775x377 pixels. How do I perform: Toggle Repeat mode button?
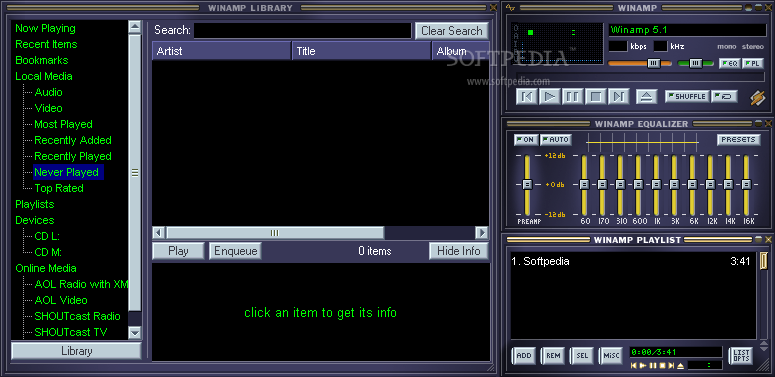click(725, 96)
